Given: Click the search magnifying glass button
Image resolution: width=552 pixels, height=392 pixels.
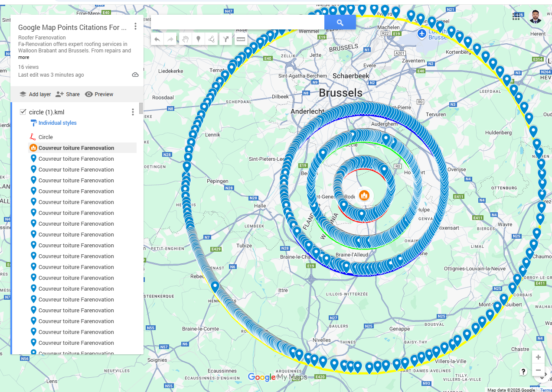Looking at the screenshot, I should click(x=340, y=22).
